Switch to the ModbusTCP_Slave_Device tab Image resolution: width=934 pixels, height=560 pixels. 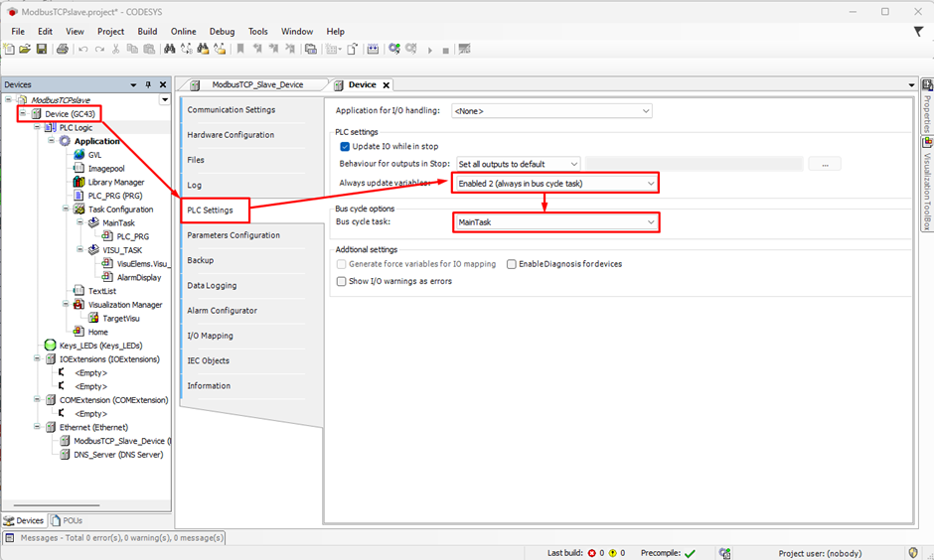257,85
